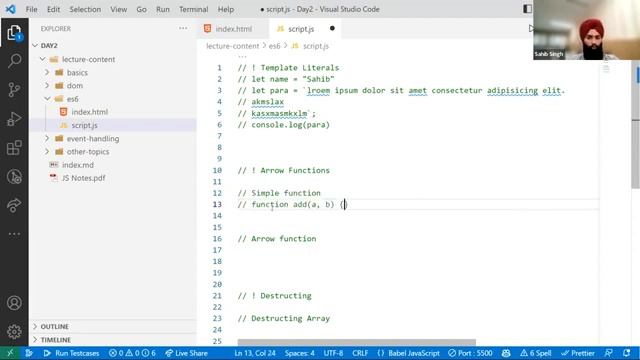Click Prettier status bar item
The width and height of the screenshot is (640, 360).
578,353
